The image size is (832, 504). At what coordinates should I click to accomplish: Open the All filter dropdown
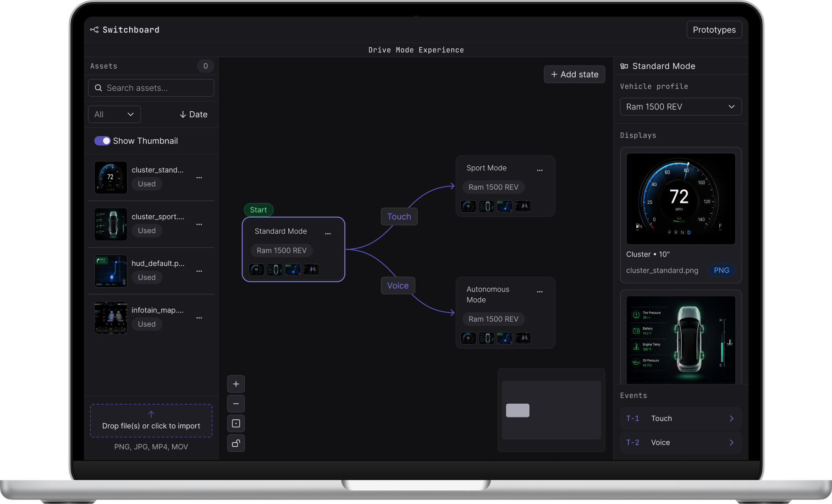(114, 115)
